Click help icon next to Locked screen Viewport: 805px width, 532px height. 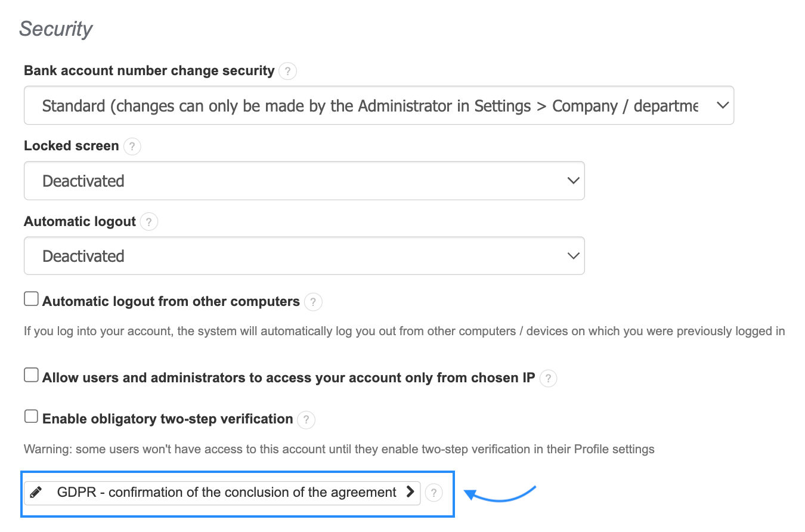(132, 147)
